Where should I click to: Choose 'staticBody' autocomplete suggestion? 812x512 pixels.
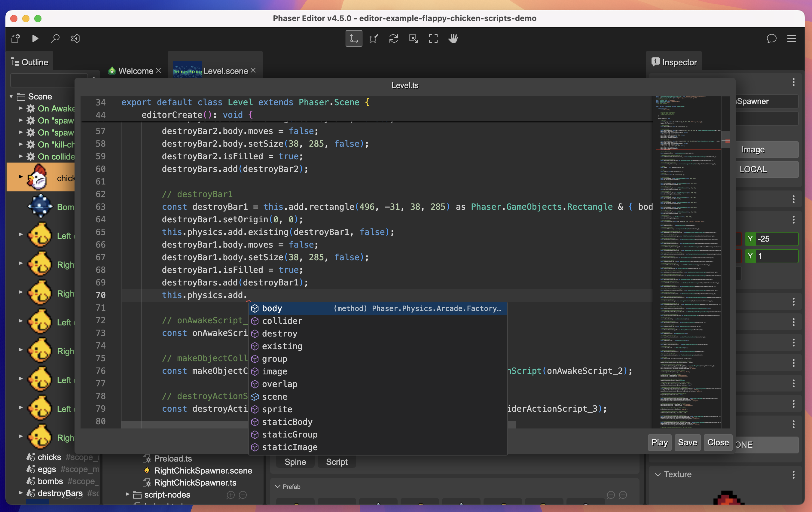click(378, 422)
